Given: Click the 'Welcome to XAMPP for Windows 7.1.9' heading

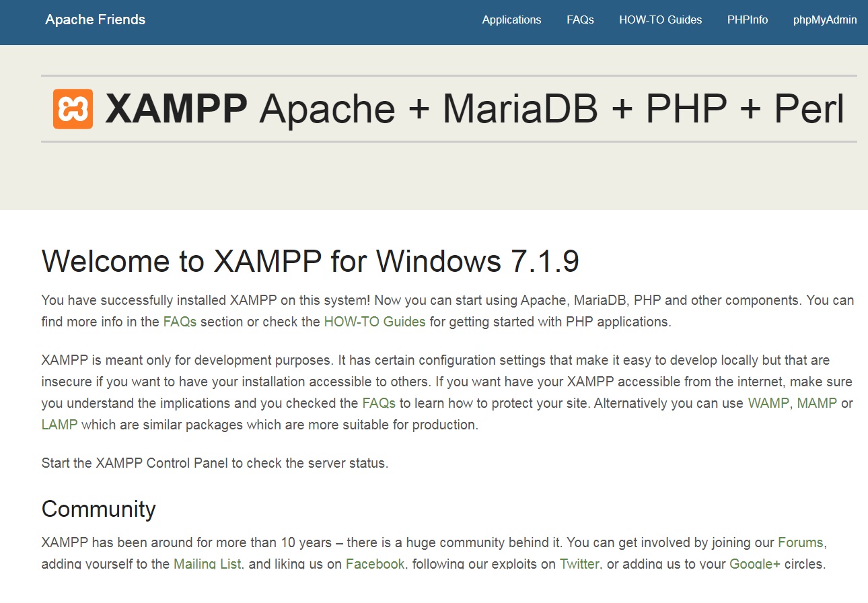Looking at the screenshot, I should (310, 261).
